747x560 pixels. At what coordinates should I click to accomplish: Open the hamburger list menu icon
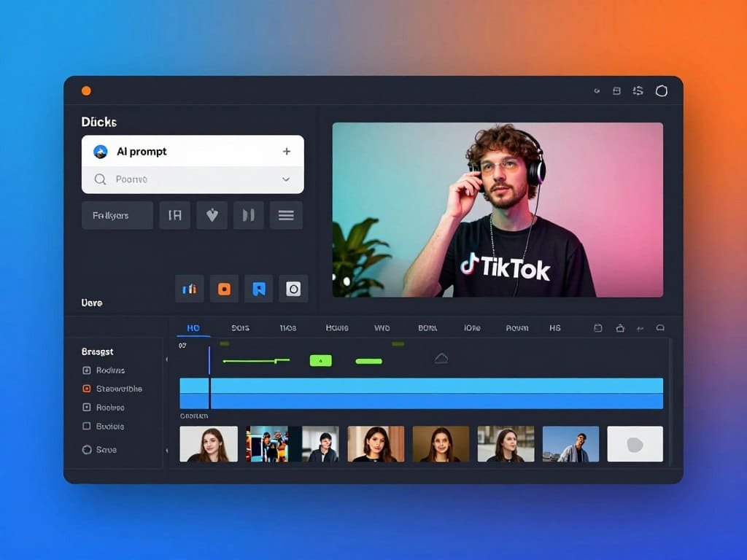[x=286, y=215]
